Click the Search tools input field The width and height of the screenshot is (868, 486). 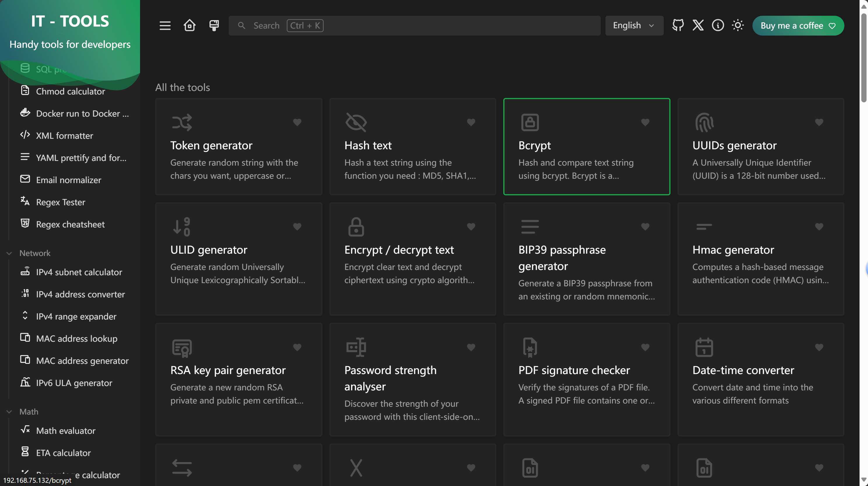[x=414, y=26]
